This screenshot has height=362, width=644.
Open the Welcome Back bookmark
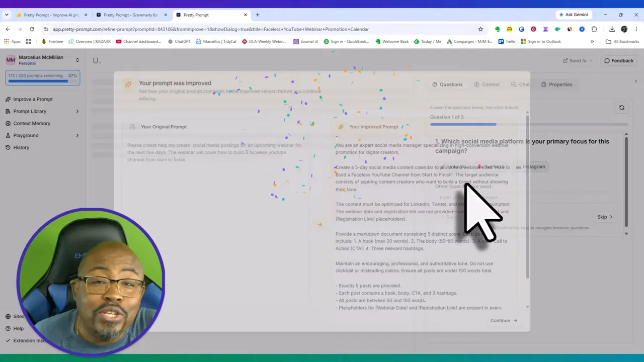pos(392,42)
